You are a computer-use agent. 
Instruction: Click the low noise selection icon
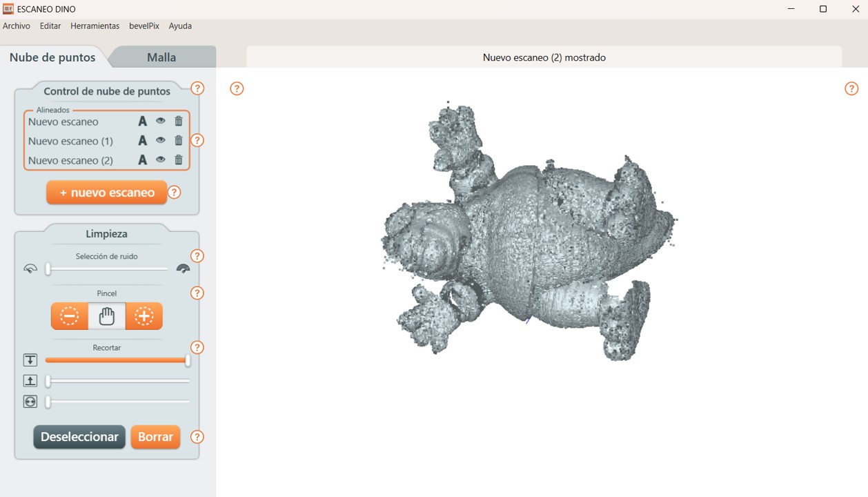pyautogui.click(x=30, y=269)
